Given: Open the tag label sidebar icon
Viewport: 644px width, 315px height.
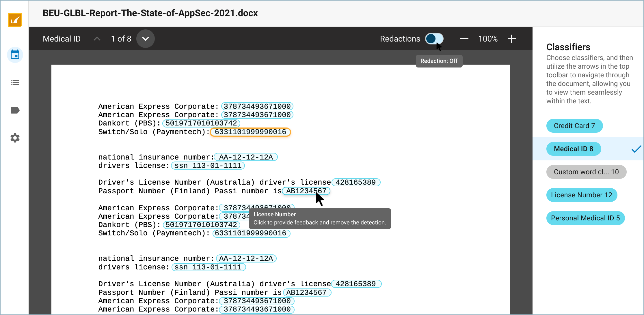Looking at the screenshot, I should (x=15, y=110).
